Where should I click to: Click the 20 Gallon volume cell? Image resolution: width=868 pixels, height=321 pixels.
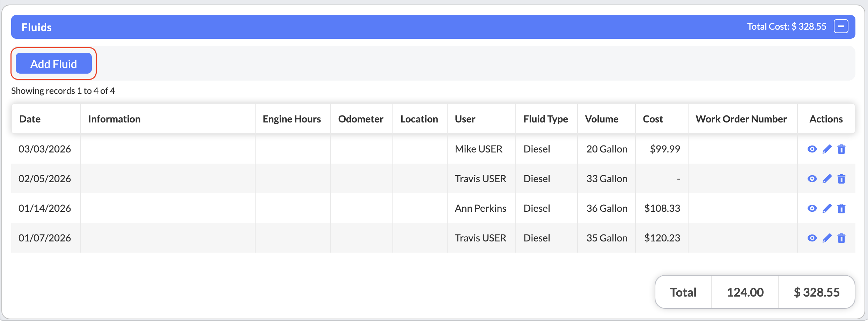pyautogui.click(x=607, y=149)
